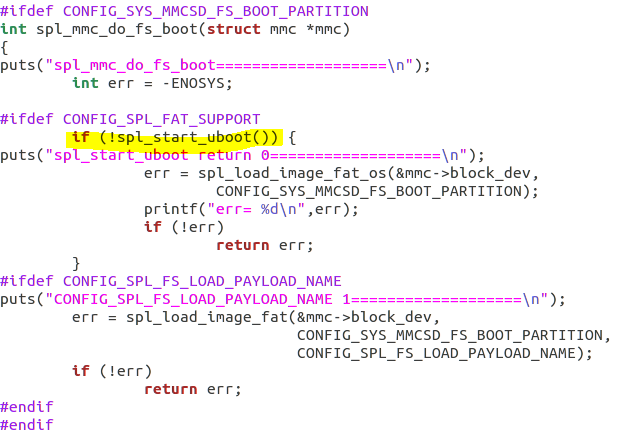This screenshot has height=436, width=622.
Task: Click the highlighted spl_start_uboot condition
Action: [x=175, y=138]
